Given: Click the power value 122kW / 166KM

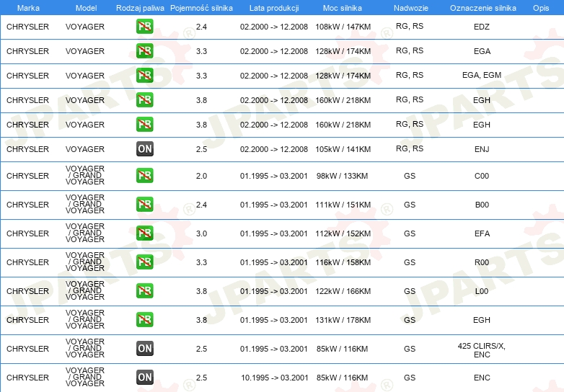Looking at the screenshot, I should [343, 291].
